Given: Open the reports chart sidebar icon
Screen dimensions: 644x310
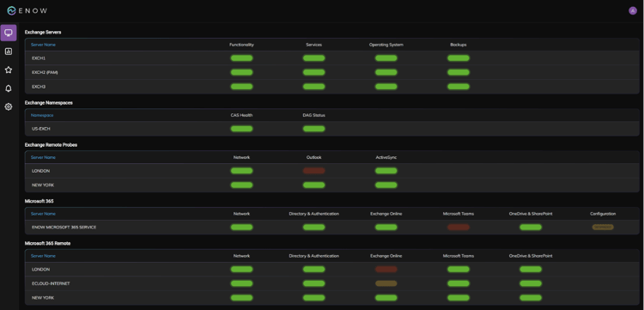Looking at the screenshot, I should point(9,52).
